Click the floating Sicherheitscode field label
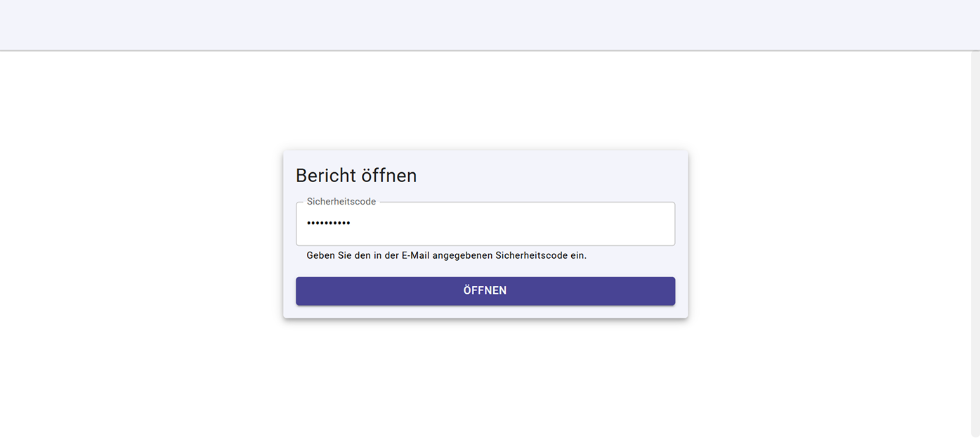The height and width of the screenshot is (438, 980). tap(341, 202)
